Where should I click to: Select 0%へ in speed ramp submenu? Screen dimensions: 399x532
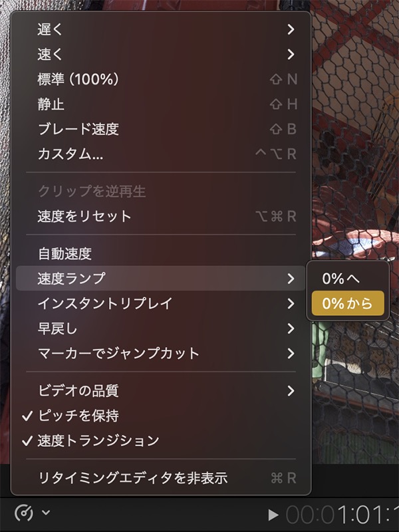pos(348,279)
